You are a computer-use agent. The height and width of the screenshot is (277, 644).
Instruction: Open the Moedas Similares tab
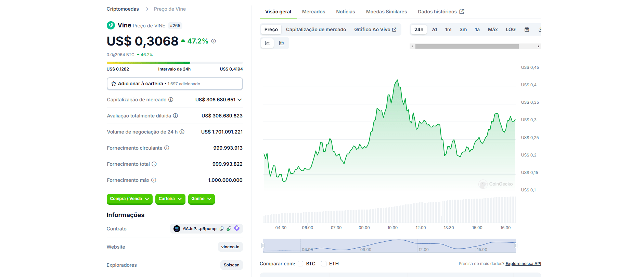386,12
